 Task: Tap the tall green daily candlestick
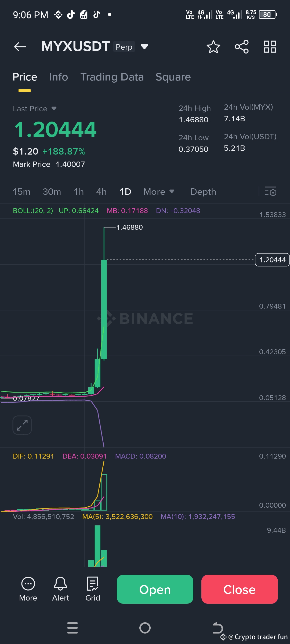[x=104, y=309]
